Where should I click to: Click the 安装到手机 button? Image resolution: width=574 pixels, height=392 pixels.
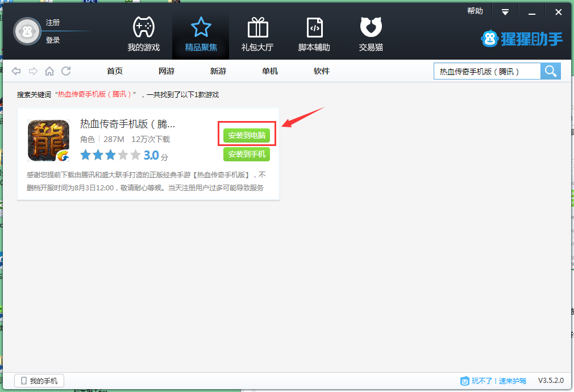pyautogui.click(x=247, y=154)
